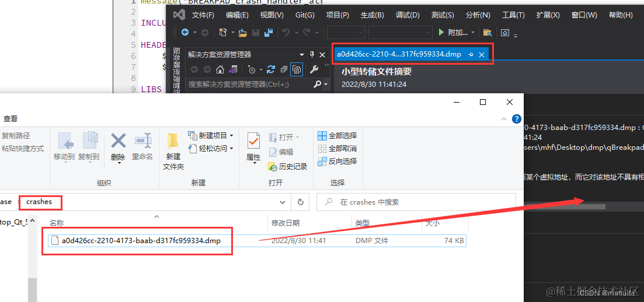The height and width of the screenshot is (302, 644).
Task: Close the a0d426cc dmp tab
Action: click(482, 54)
